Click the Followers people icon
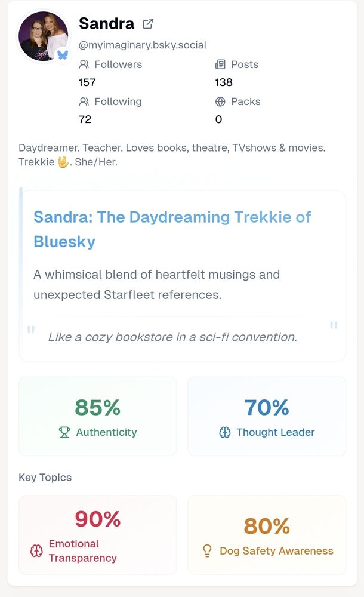This screenshot has width=364, height=597. click(84, 64)
